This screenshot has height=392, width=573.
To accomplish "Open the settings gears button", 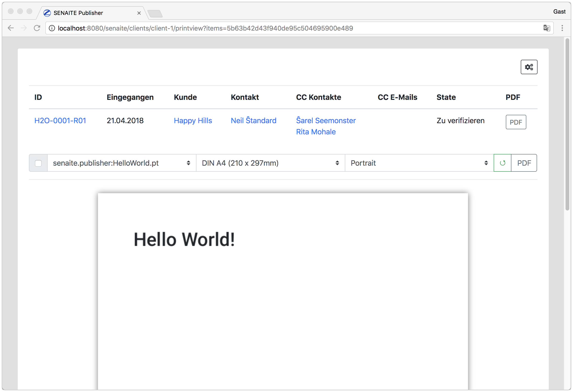I will [529, 67].
